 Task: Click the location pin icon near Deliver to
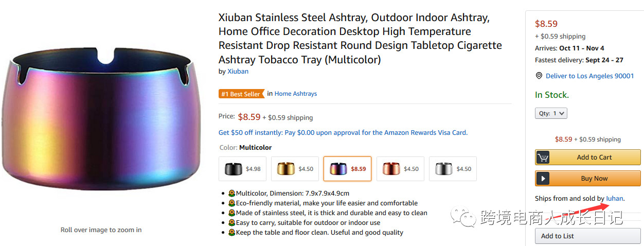539,76
